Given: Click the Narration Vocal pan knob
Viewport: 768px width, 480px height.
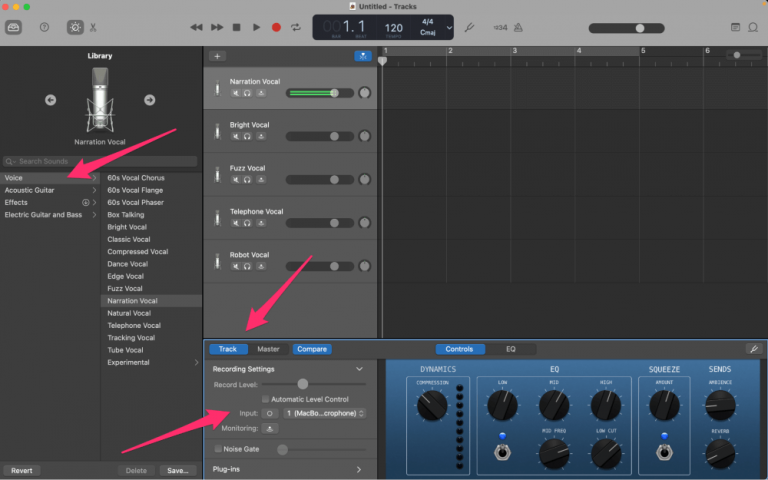Looking at the screenshot, I should pyautogui.click(x=364, y=93).
